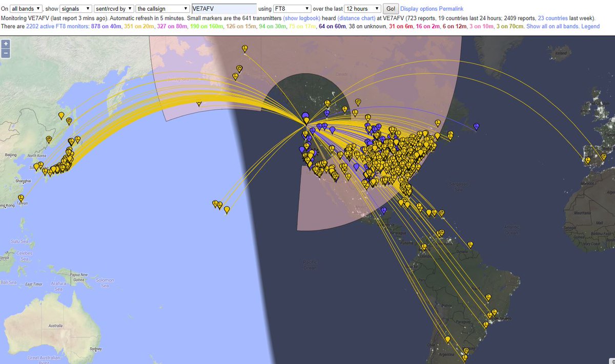Filter by 351 on 20m link
Viewport: 615px width, 364px height.
coord(139,26)
